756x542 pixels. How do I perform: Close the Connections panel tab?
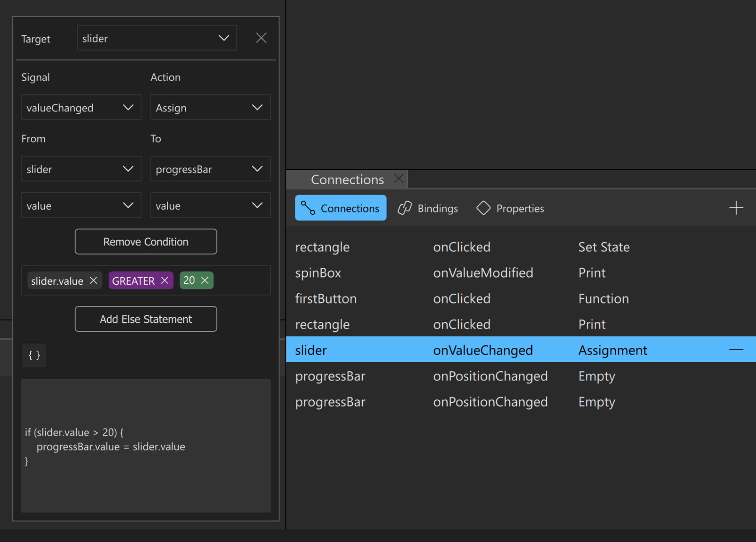click(399, 179)
